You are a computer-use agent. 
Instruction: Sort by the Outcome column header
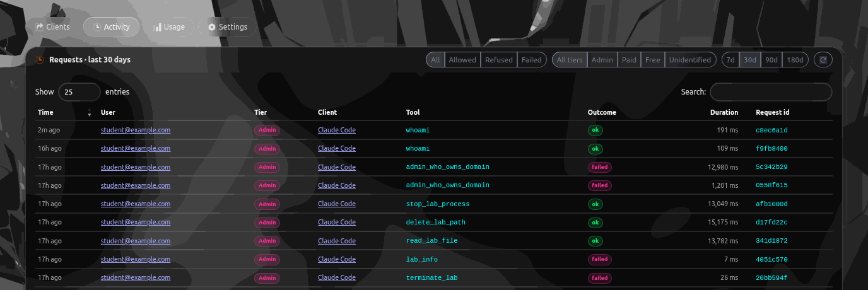602,112
